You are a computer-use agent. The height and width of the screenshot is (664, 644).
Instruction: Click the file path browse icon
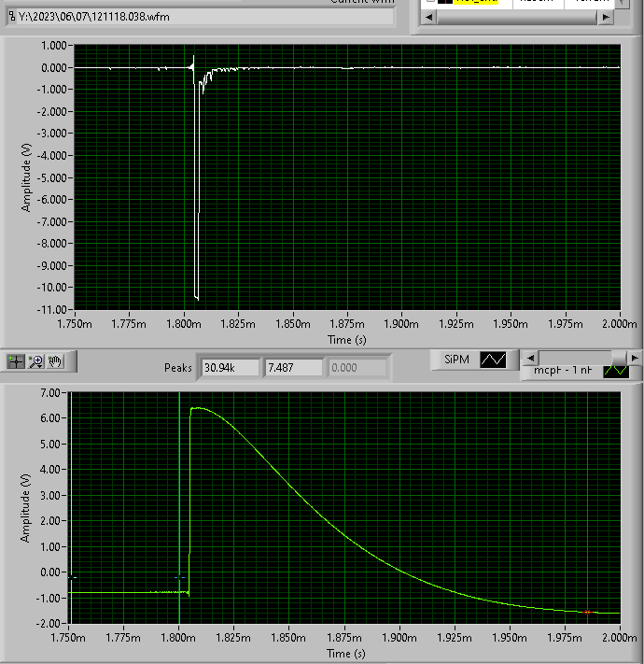tap(12, 17)
